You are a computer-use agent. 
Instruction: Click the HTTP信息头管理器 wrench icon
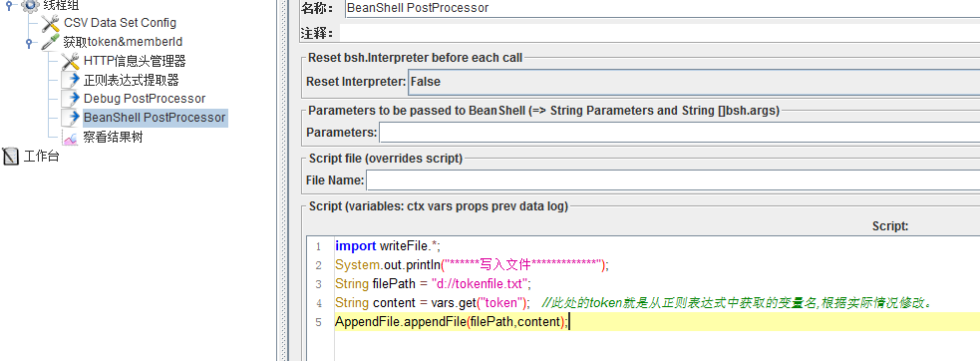[70, 61]
